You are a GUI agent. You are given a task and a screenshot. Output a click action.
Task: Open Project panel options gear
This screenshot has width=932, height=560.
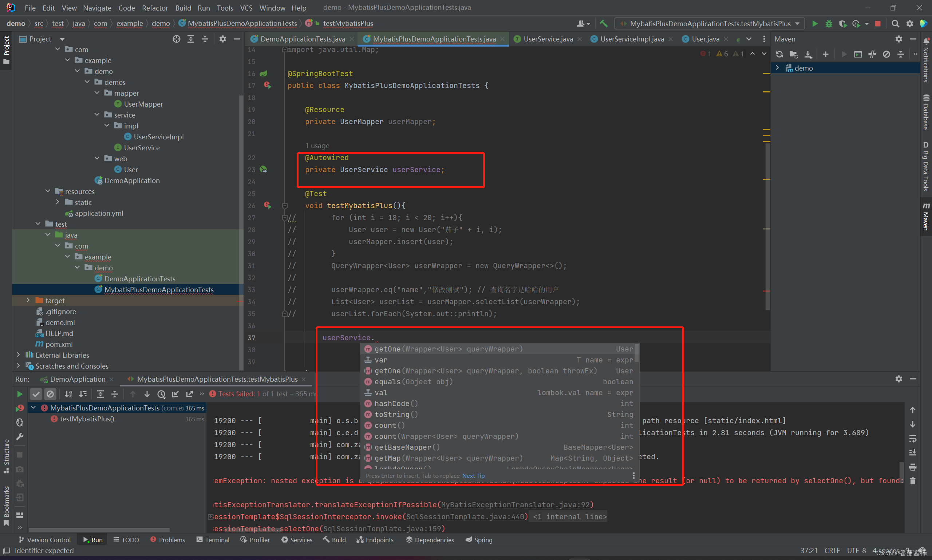(223, 39)
